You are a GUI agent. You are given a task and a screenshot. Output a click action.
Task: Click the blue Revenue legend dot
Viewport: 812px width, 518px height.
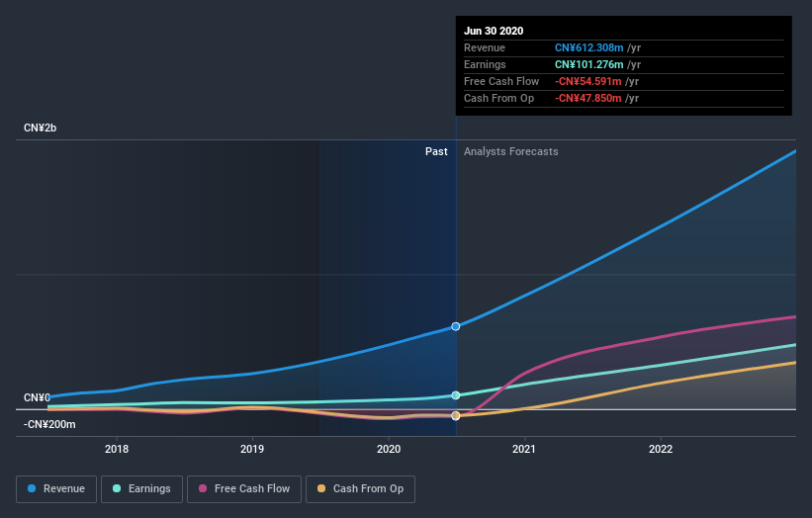[32, 488]
